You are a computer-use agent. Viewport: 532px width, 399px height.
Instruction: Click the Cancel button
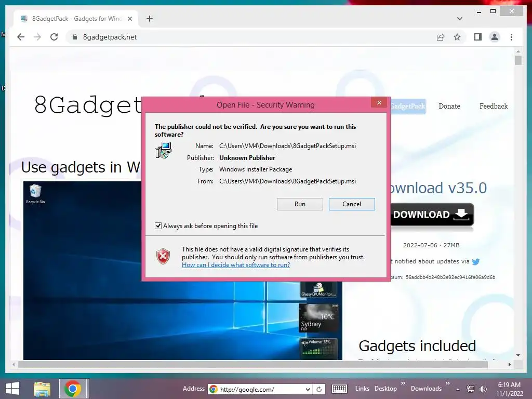coord(352,204)
